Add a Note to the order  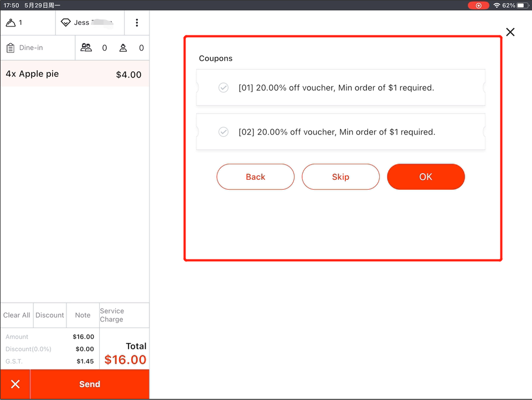[82, 315]
